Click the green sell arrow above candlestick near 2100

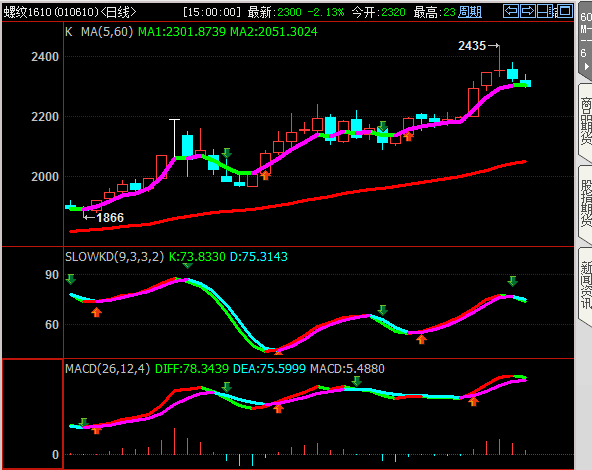point(227,153)
